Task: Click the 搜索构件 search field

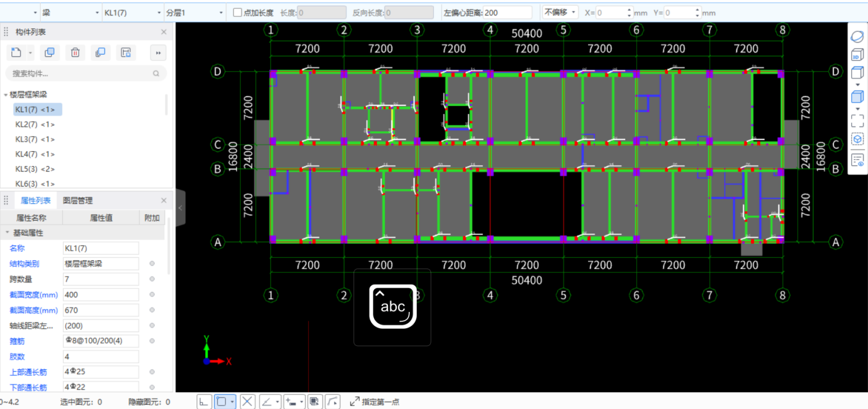Action: tap(86, 73)
